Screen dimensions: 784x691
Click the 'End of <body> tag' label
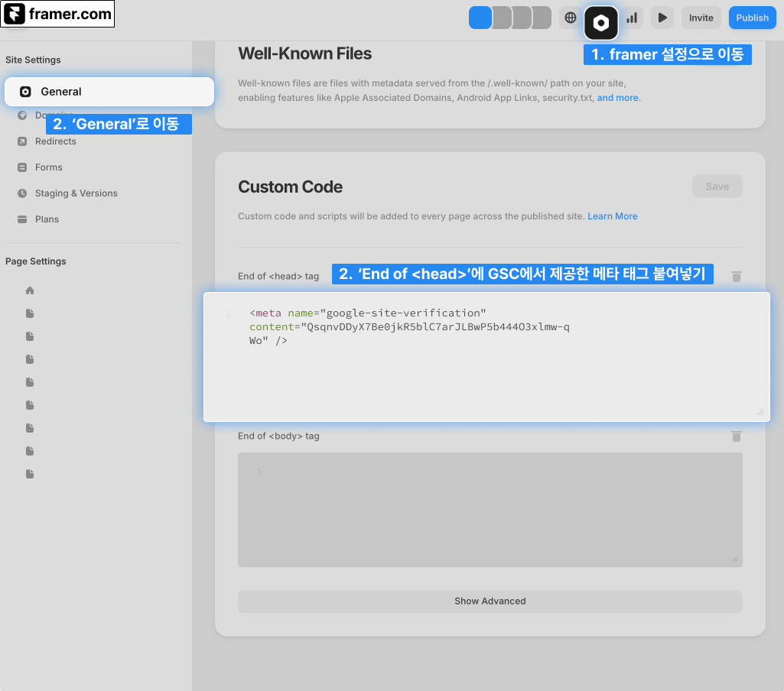(278, 436)
